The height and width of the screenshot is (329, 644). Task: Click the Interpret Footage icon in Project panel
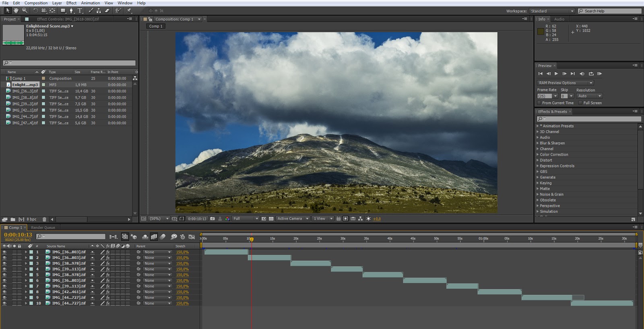[5, 219]
